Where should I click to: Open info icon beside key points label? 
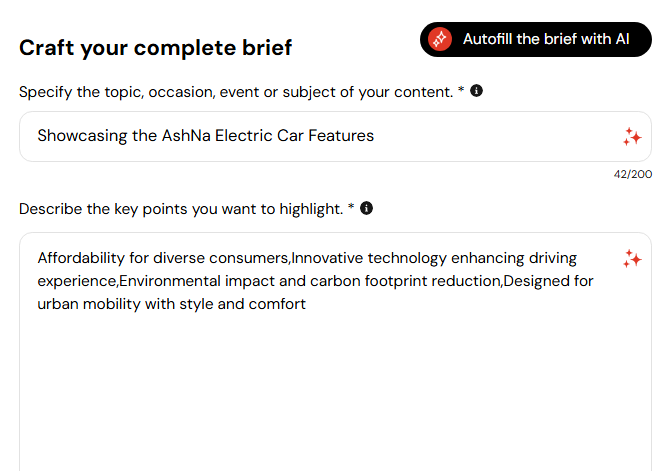tap(366, 208)
